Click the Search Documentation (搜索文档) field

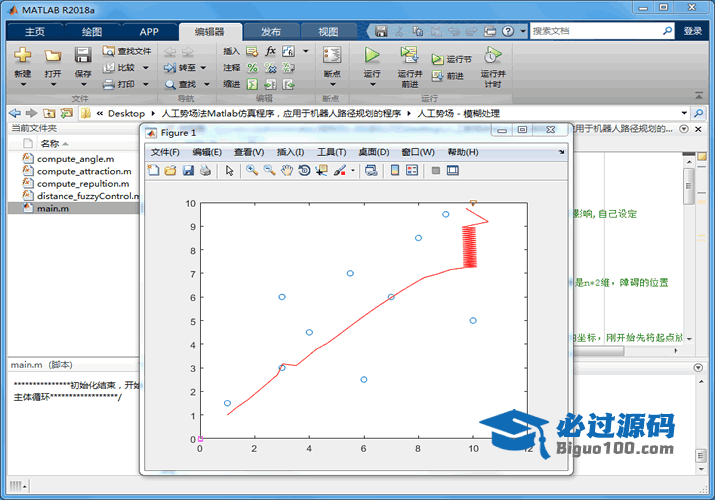(595, 31)
